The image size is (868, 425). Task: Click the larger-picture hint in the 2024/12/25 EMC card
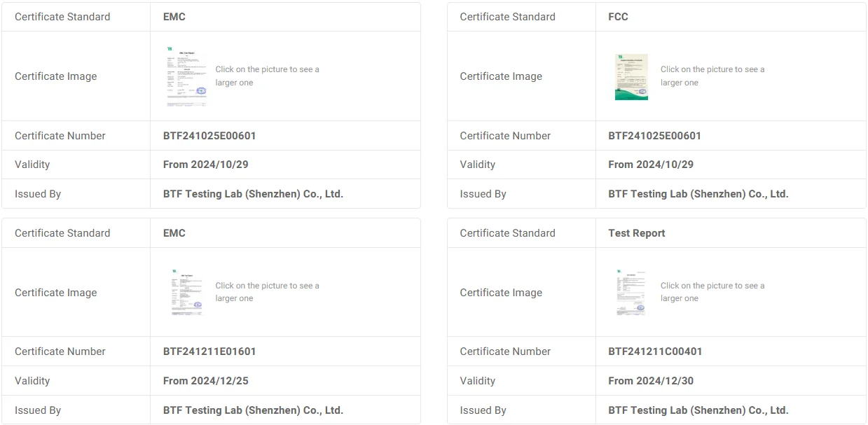267,292
